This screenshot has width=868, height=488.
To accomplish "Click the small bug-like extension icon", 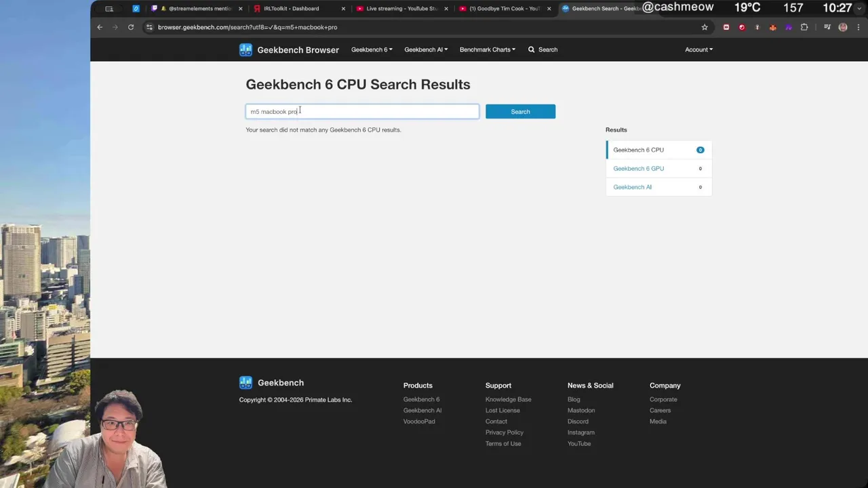I will click(757, 27).
